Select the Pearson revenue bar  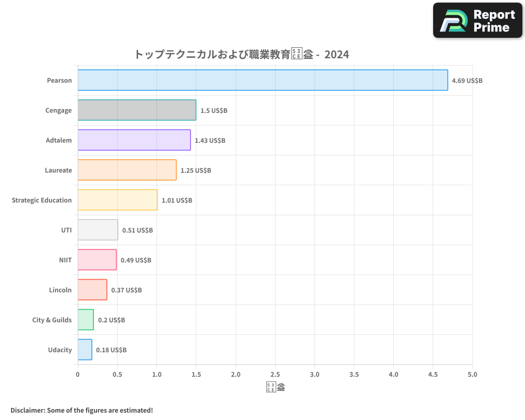coord(262,80)
